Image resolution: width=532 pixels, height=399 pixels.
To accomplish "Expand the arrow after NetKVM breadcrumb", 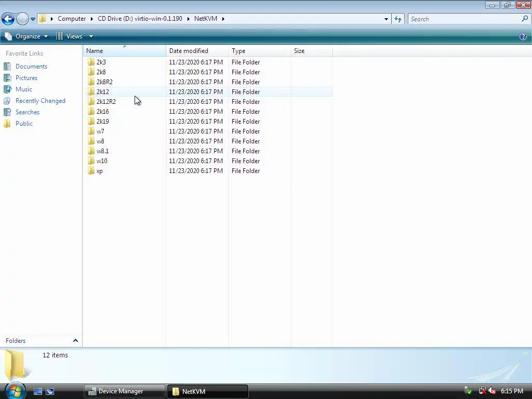I will click(223, 19).
